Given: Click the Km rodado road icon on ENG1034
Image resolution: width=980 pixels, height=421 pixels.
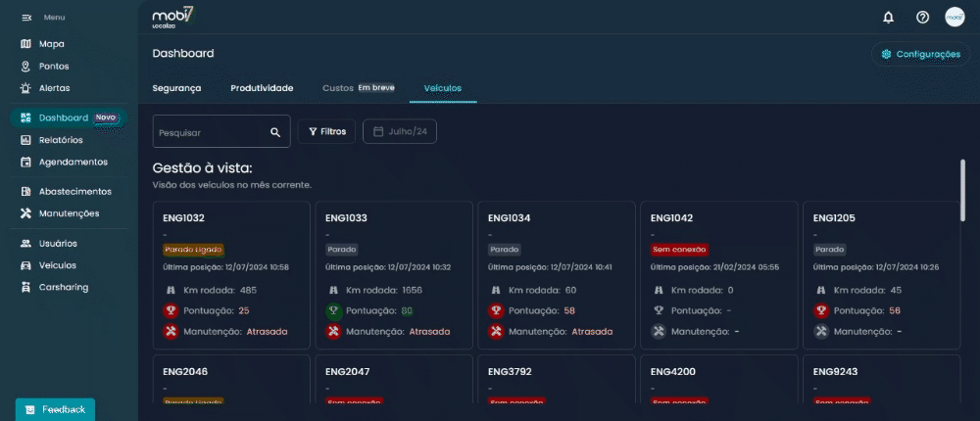Looking at the screenshot, I should pos(496,290).
